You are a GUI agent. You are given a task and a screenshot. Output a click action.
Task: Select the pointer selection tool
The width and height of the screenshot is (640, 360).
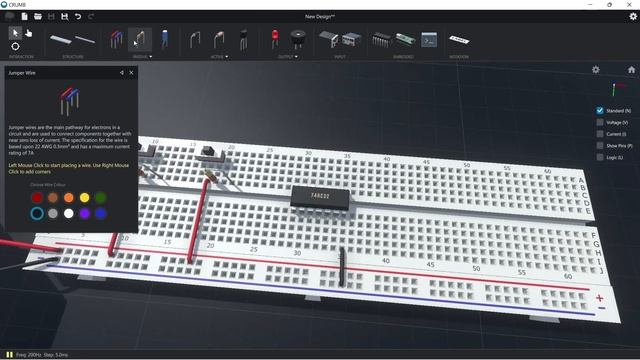pyautogui.click(x=15, y=33)
